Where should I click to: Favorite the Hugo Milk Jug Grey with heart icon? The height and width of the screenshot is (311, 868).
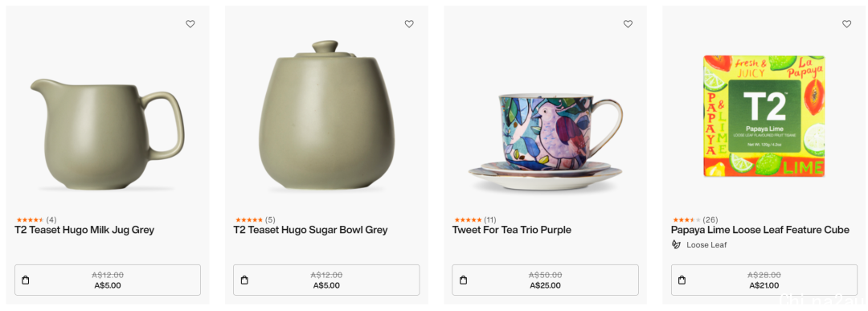[x=190, y=24]
